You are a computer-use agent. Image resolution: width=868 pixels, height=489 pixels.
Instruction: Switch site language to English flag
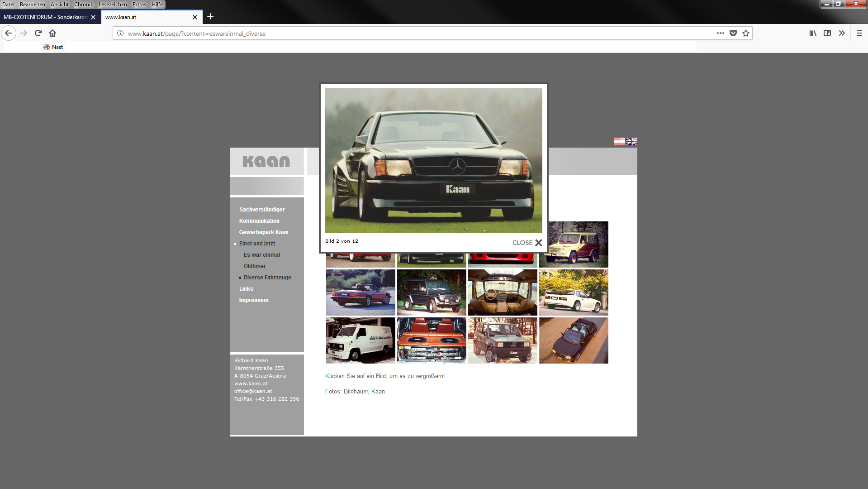click(631, 141)
